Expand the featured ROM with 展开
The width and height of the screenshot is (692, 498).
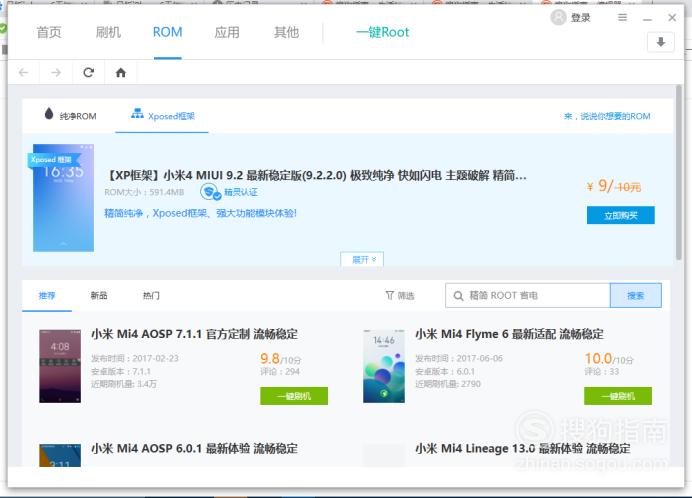click(x=362, y=259)
